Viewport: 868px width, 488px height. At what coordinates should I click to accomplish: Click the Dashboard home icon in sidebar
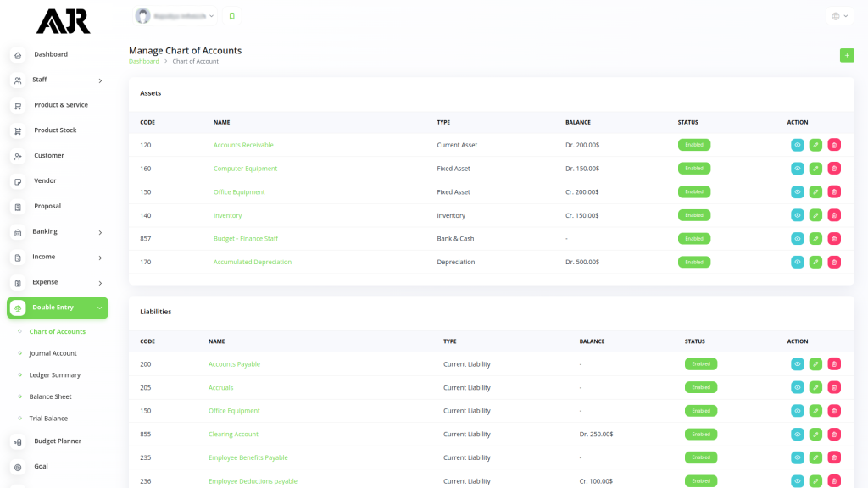(x=18, y=55)
